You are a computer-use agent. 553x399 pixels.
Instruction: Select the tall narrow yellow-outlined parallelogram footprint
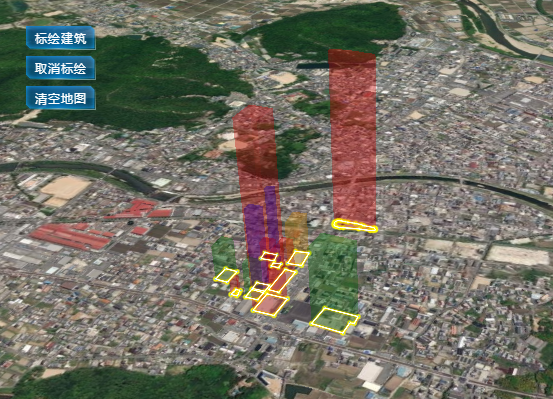click(x=283, y=281)
